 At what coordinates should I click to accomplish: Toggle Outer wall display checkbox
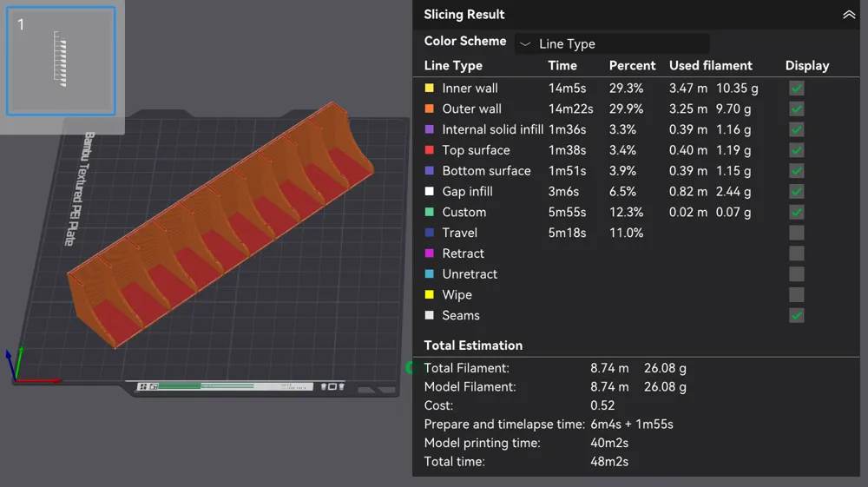[797, 109]
